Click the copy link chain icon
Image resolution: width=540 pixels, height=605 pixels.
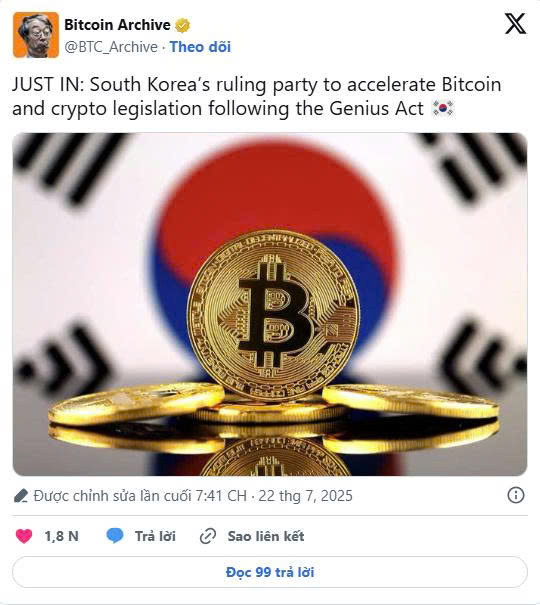point(208,536)
